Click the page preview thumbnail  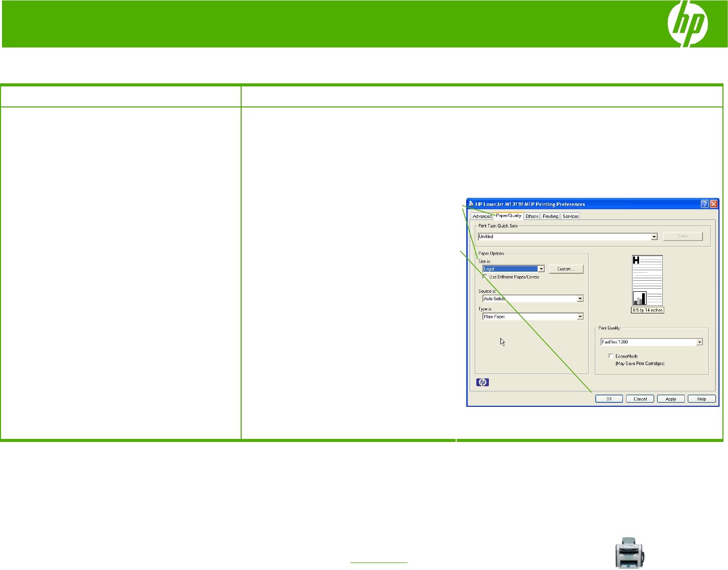click(648, 280)
